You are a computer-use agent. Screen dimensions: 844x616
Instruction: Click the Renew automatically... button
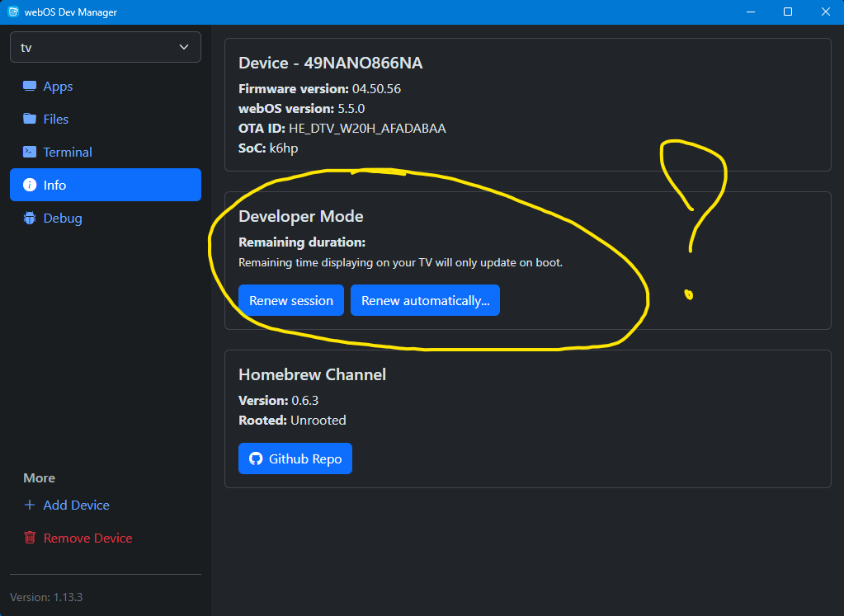click(425, 301)
